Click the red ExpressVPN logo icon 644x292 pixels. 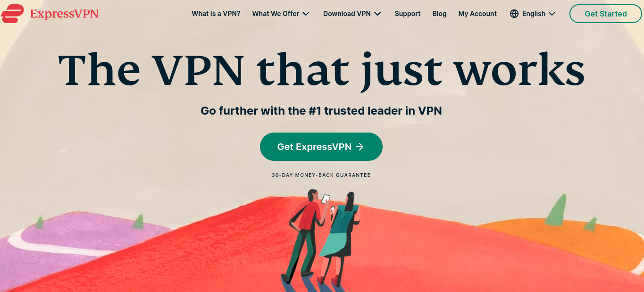12,14
